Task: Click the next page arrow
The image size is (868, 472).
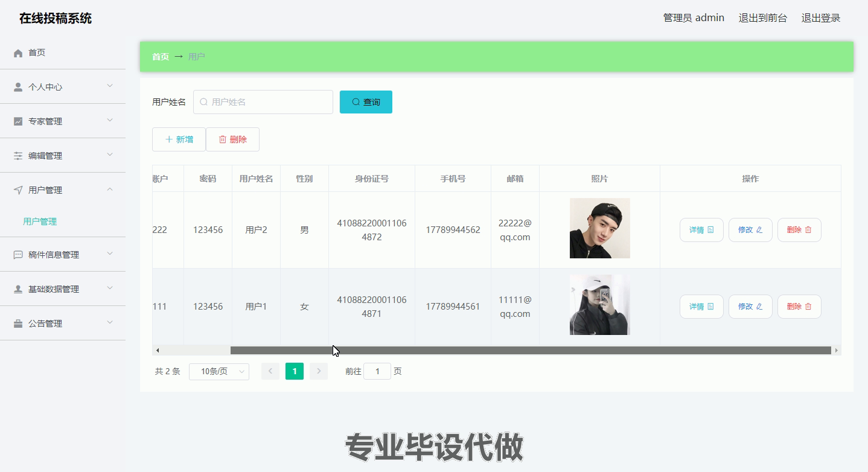Action: (319, 371)
